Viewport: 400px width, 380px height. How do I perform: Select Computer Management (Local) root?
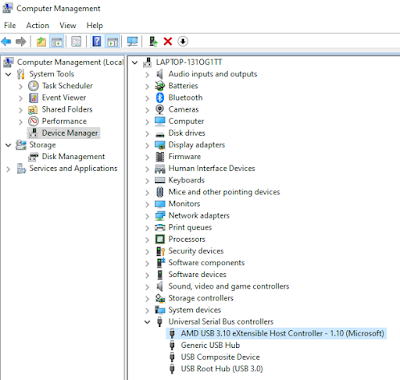point(70,62)
